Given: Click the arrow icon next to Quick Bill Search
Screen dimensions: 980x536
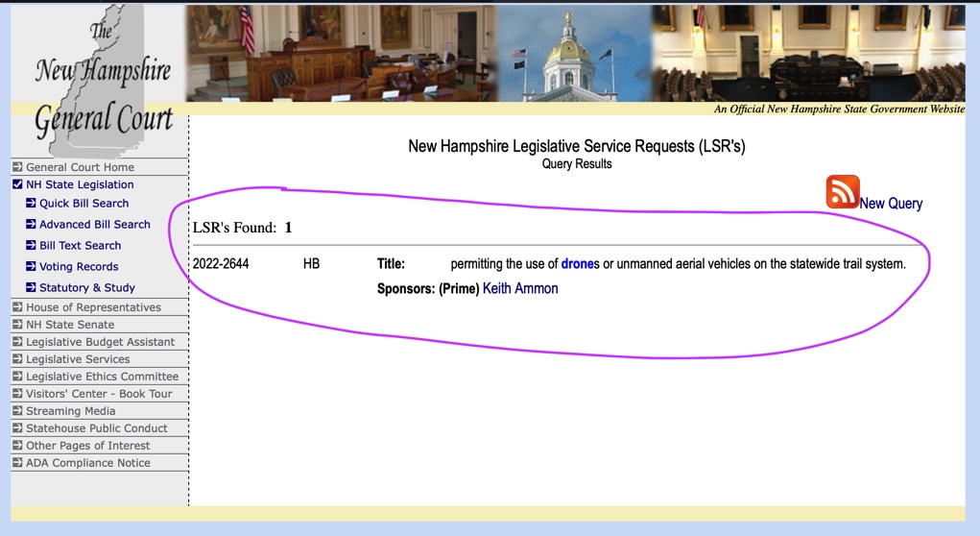Looking at the screenshot, I should point(31,204).
